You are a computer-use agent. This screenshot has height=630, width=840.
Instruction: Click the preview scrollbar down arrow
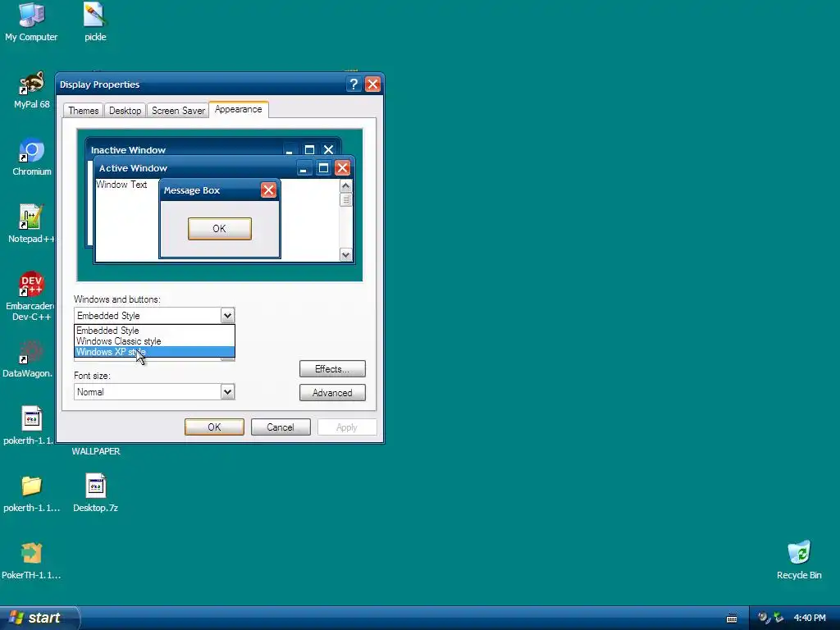(x=345, y=255)
